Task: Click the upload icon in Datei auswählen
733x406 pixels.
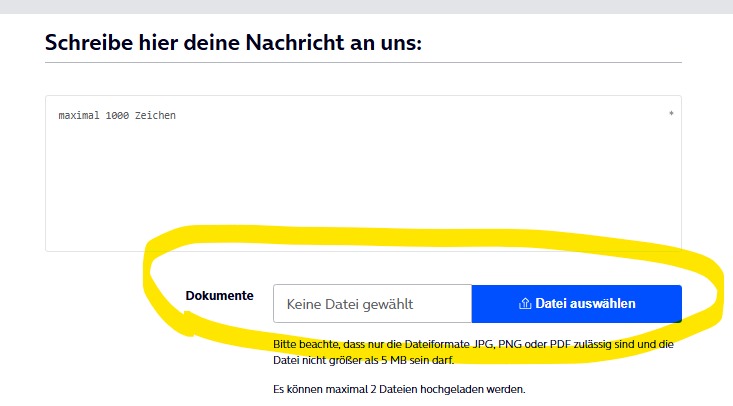Action: (525, 304)
